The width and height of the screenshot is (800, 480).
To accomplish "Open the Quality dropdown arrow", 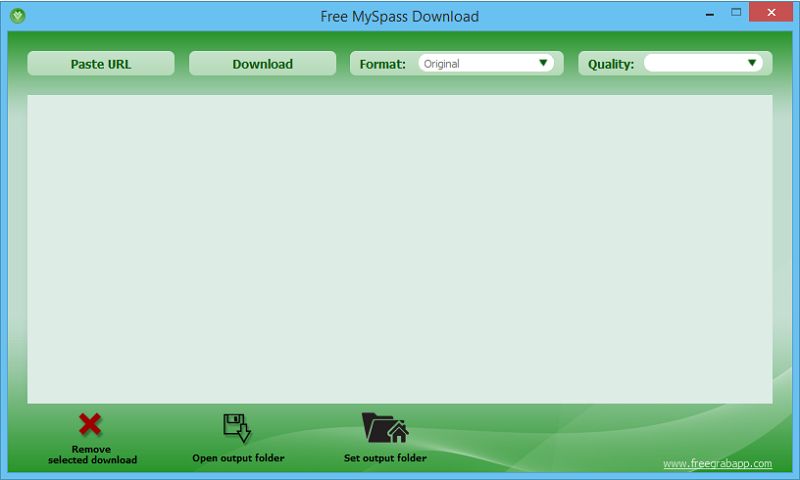I will [x=752, y=63].
